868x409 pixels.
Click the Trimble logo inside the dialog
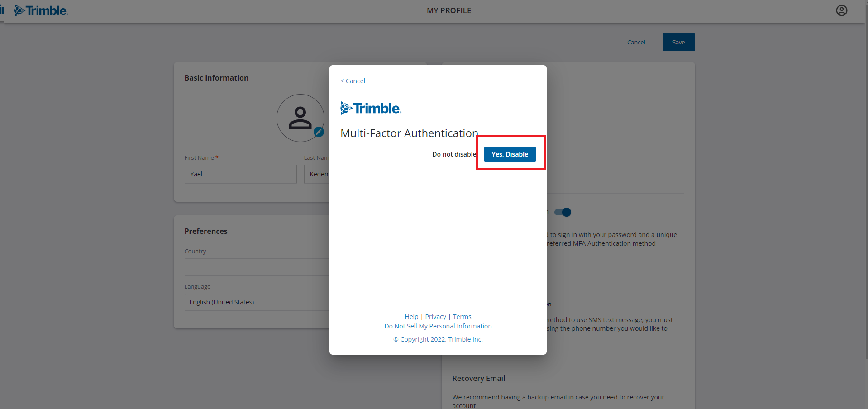(x=371, y=108)
